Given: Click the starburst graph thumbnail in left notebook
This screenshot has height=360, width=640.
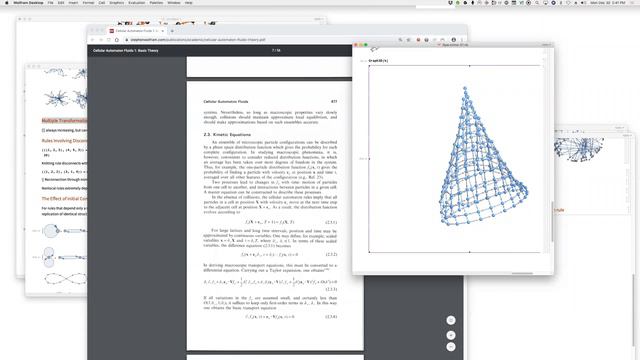Looking at the screenshot, I should coord(57,99).
